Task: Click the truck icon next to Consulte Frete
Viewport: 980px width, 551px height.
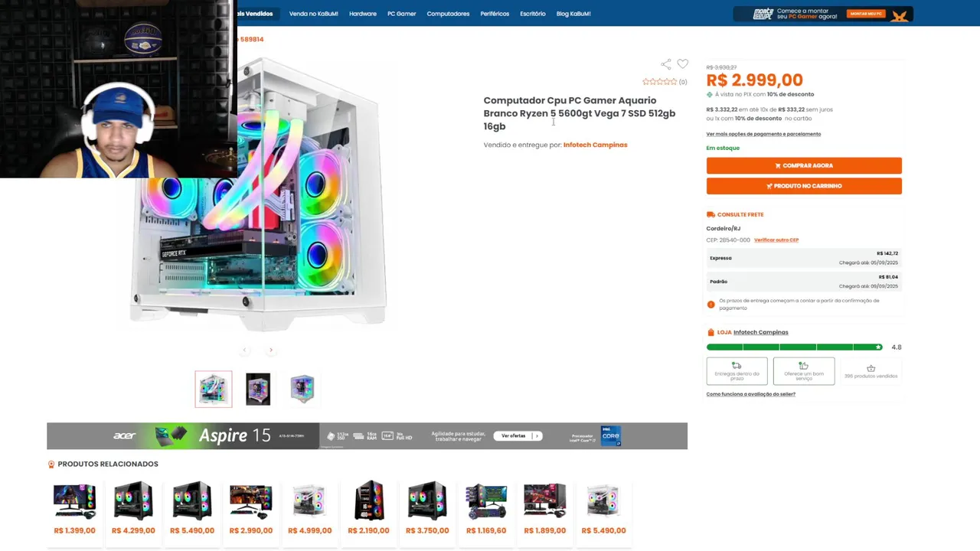Action: (710, 214)
